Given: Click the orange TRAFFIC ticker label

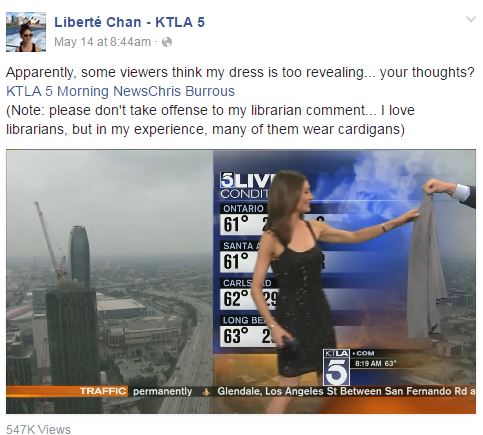Looking at the screenshot, I should pos(103,391).
